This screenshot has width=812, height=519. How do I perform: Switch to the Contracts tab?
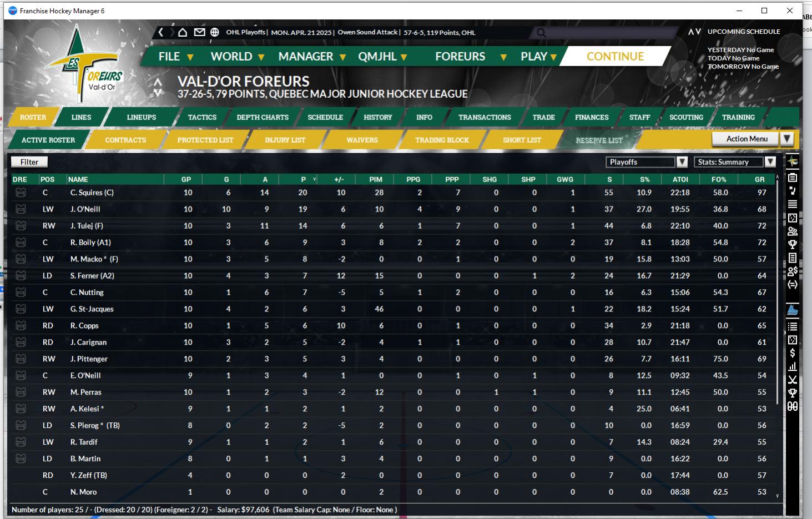(x=125, y=140)
